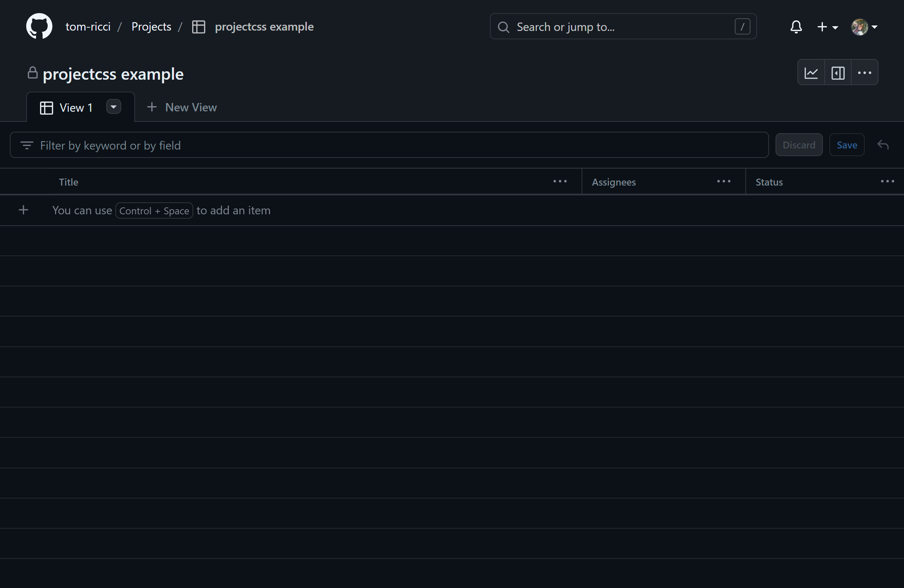904x588 pixels.
Task: Add a new item with the plus icon
Action: [x=23, y=210]
